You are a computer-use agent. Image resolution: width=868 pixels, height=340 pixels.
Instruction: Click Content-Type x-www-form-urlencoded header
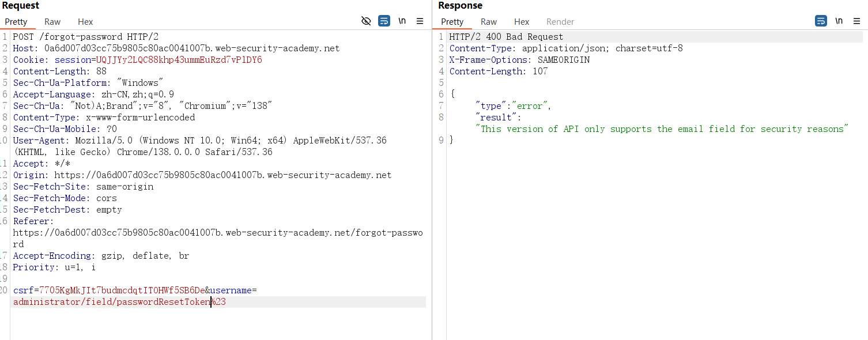point(104,118)
